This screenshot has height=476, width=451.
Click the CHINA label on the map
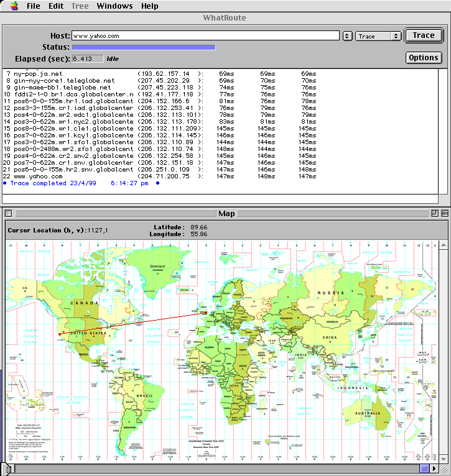[x=330, y=337]
